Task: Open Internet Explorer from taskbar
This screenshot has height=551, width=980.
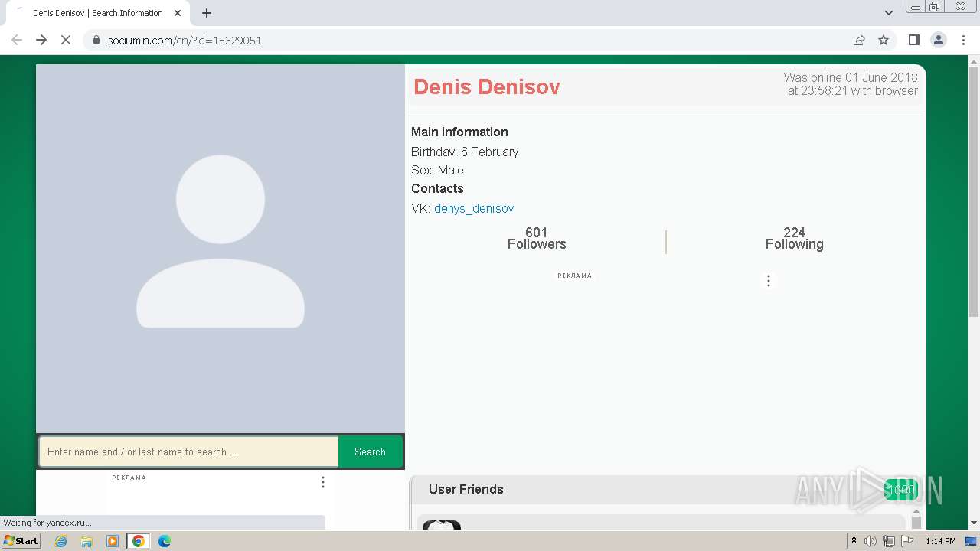Action: [61, 541]
